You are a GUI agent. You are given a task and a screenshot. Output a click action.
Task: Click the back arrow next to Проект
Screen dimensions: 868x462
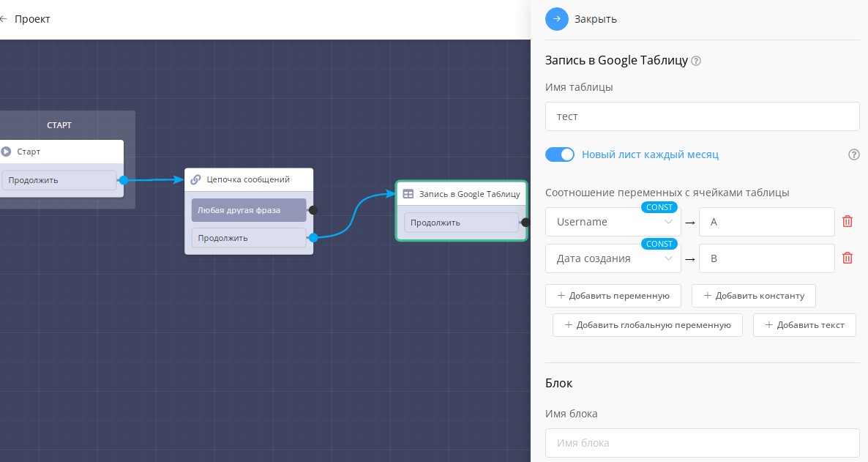(4, 19)
